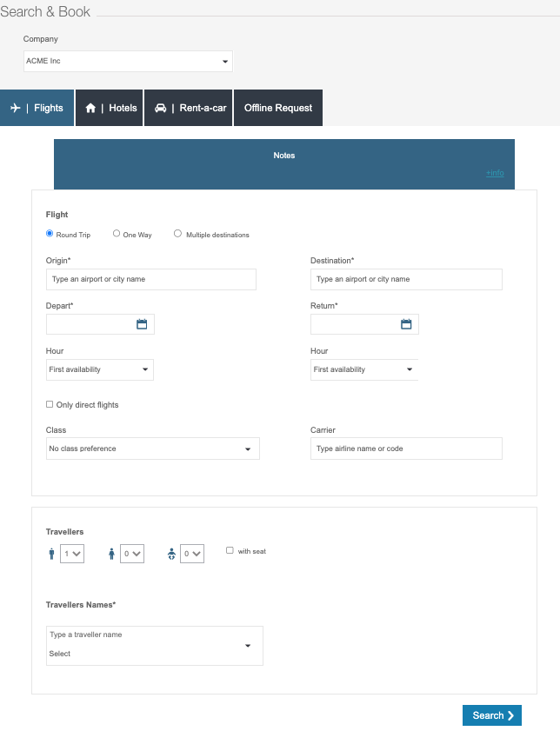Open the +info link in Notes
Viewport: 560px width, 731px height.
click(x=495, y=173)
